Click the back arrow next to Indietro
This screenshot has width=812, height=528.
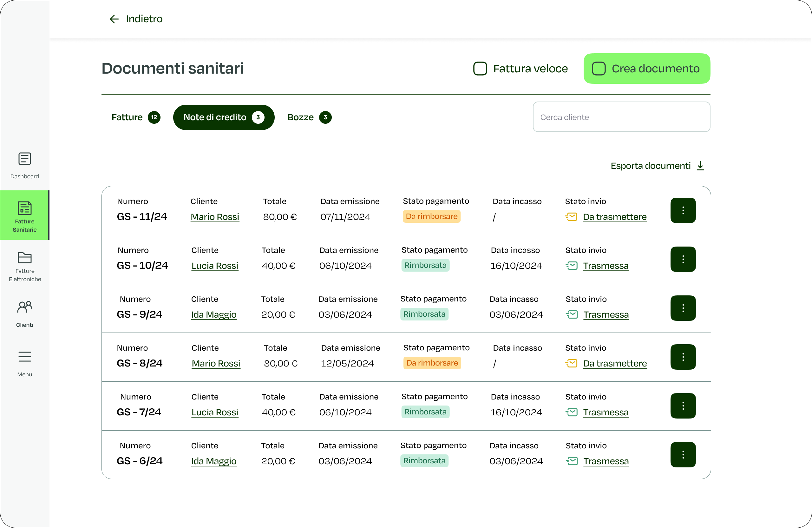click(114, 19)
